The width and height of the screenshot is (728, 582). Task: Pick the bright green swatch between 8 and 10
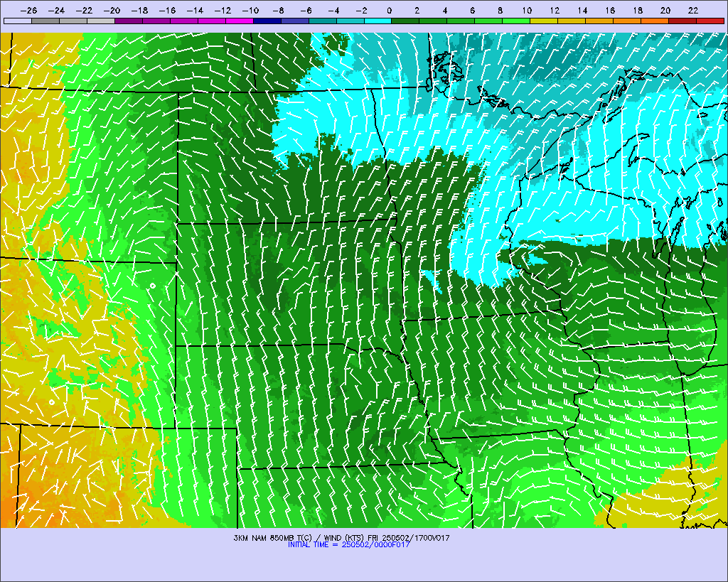point(517,21)
